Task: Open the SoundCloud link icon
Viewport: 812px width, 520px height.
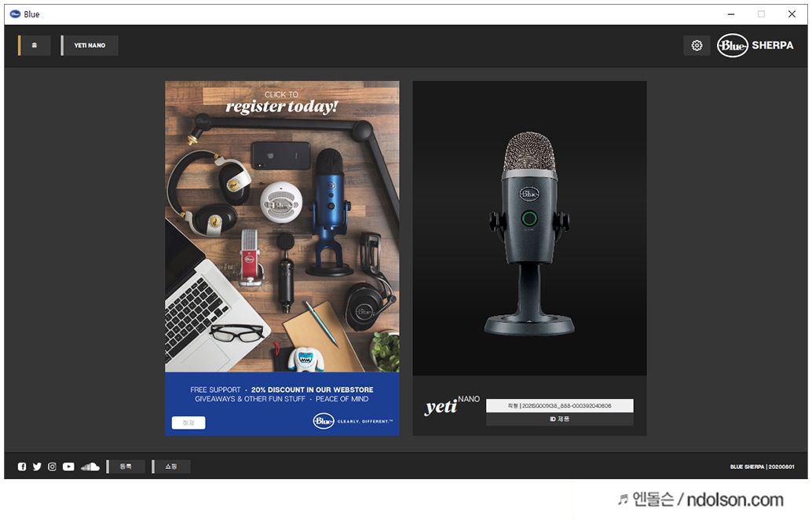Action: [90, 467]
